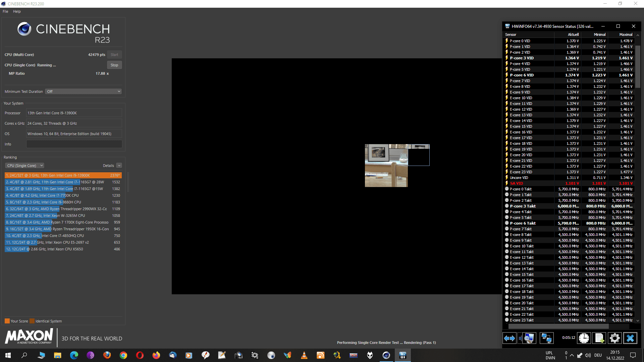Open DEU language indicator in tray
Image resolution: width=644 pixels, height=362 pixels.
pos(598,355)
